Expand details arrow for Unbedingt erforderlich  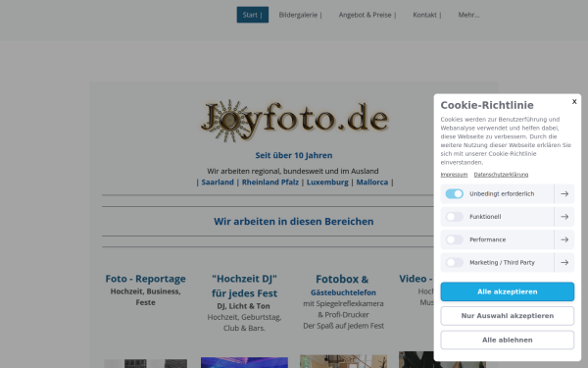564,193
